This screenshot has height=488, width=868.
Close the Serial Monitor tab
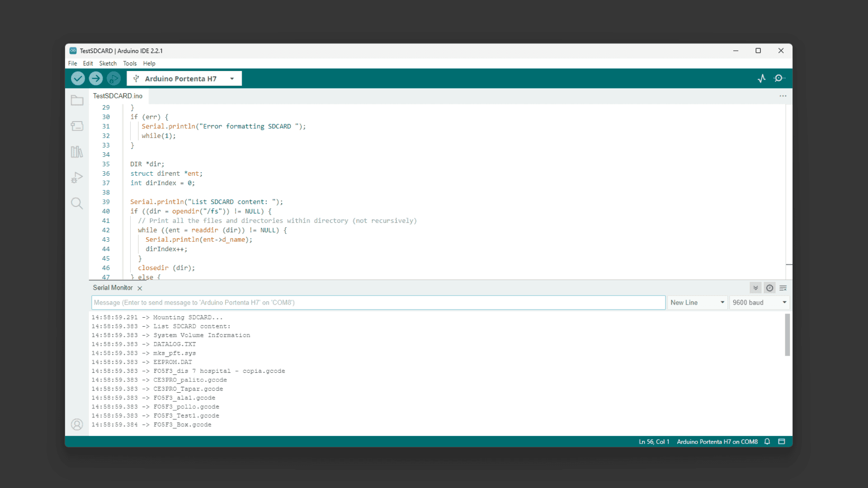140,288
